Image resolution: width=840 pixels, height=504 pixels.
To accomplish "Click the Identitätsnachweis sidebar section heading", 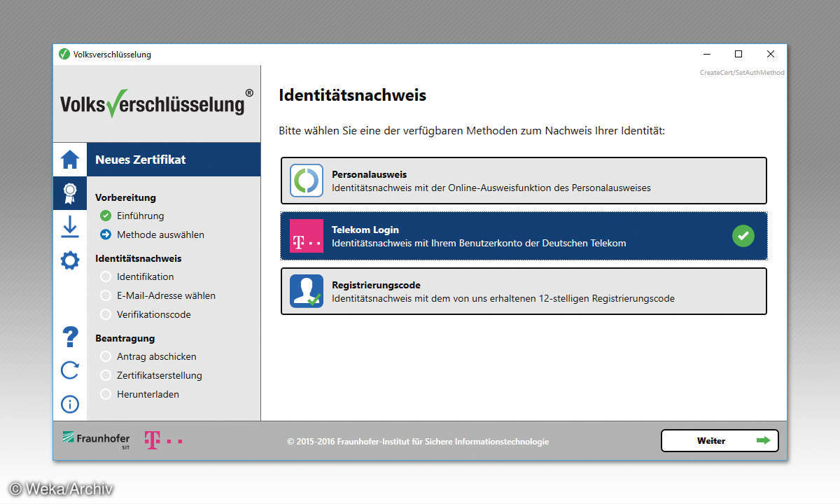I will [x=139, y=258].
